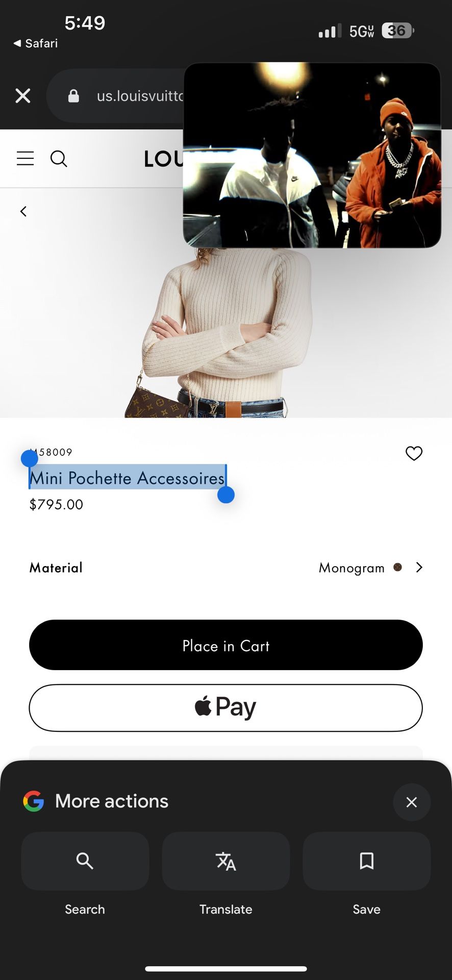The width and height of the screenshot is (452, 980).
Task: Buy with Apple Pay button
Action: (226, 708)
